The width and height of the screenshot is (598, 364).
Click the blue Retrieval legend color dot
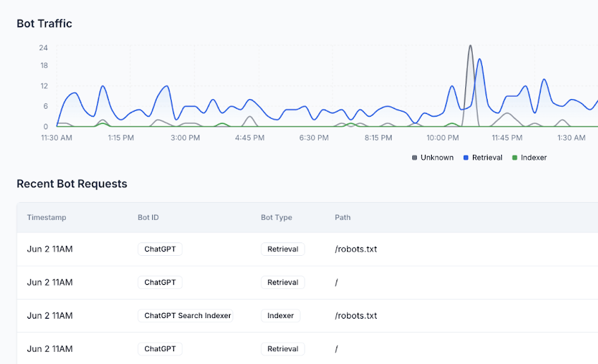coord(466,158)
